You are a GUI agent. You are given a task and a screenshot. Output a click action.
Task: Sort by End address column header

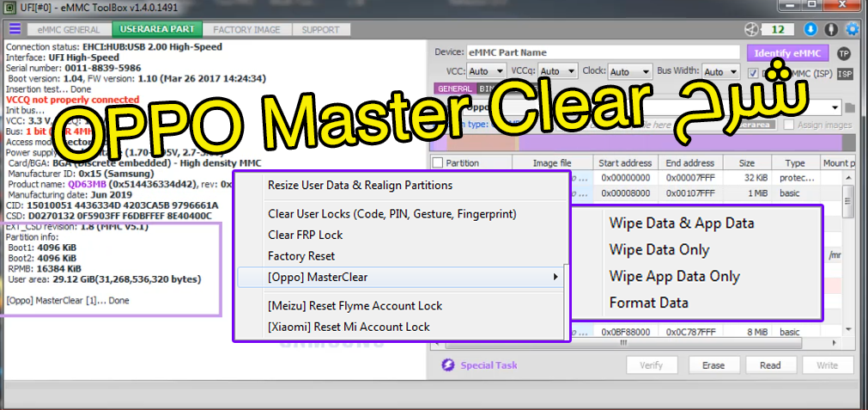point(689,163)
